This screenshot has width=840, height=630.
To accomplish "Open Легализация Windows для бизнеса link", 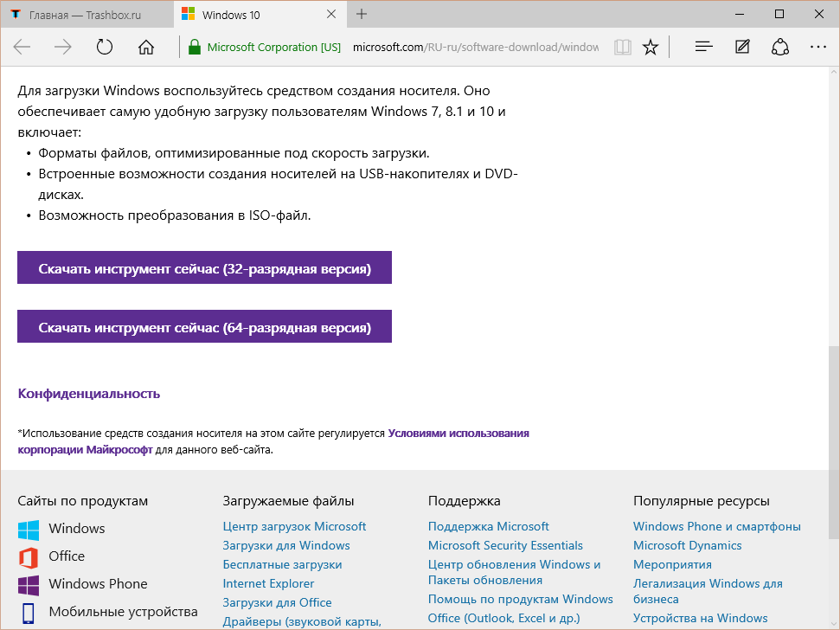I will 708,591.
